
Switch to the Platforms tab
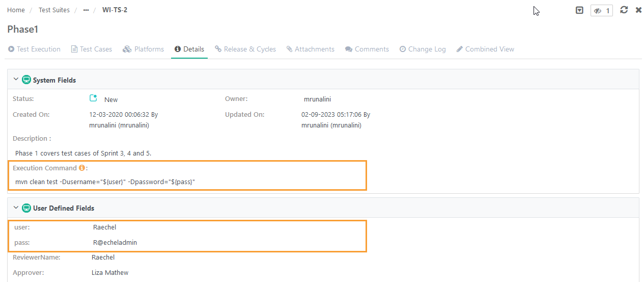point(144,49)
